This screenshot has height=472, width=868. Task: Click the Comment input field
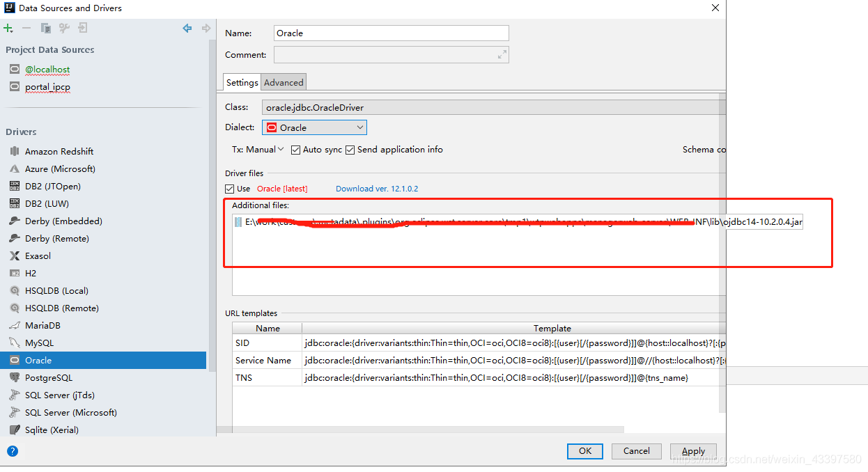pyautogui.click(x=391, y=55)
